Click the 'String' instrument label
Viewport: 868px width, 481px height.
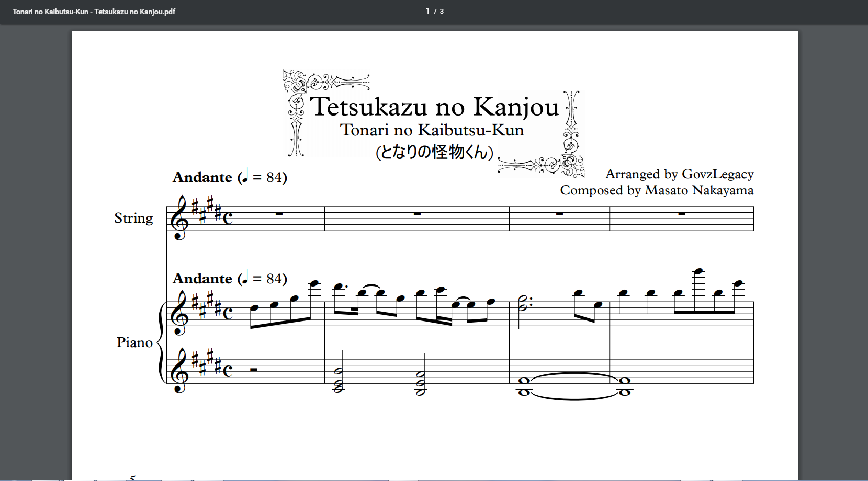(133, 218)
